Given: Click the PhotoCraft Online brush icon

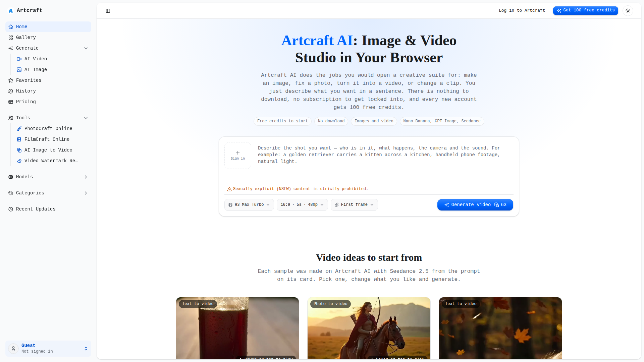Looking at the screenshot, I should [19, 129].
